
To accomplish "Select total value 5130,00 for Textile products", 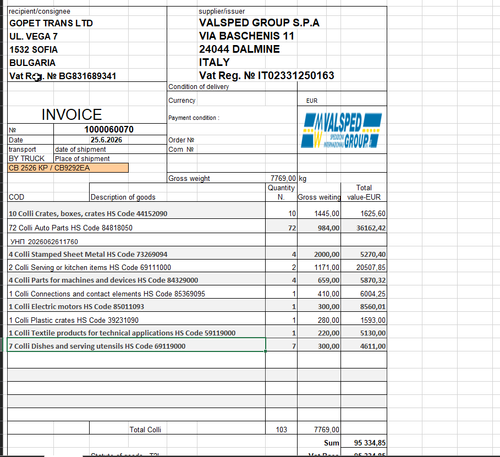I will click(x=372, y=333).
